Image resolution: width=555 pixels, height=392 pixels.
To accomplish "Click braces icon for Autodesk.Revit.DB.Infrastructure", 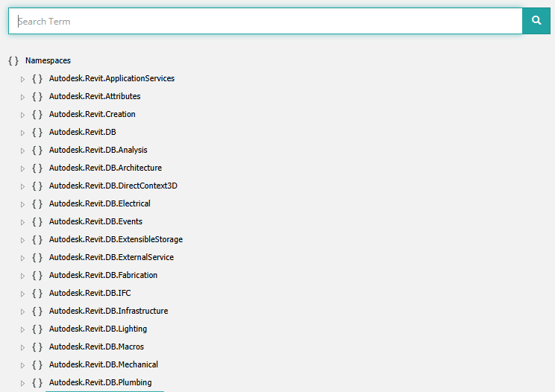I will coord(37,311).
